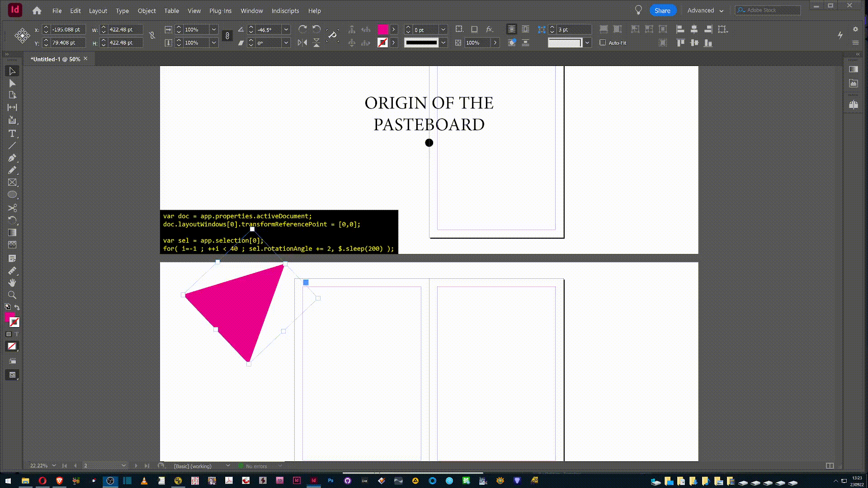Expand the Advanced workspace switcher
868x488 pixels.
705,10
